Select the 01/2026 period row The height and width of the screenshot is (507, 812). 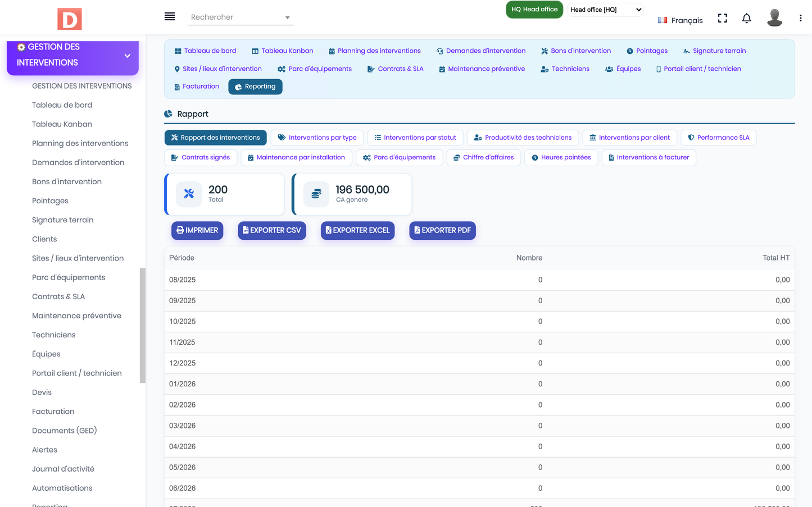click(479, 384)
